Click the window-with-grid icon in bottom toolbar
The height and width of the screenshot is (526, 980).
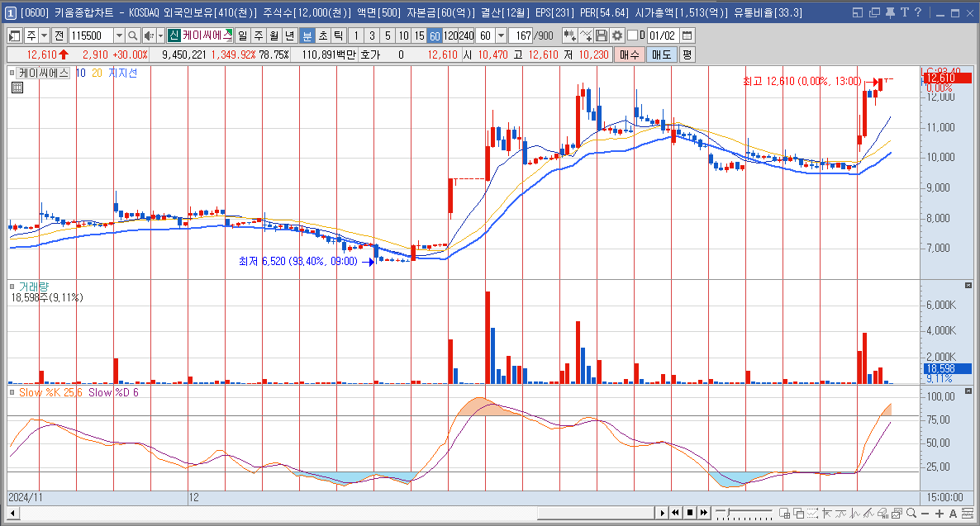784,513
